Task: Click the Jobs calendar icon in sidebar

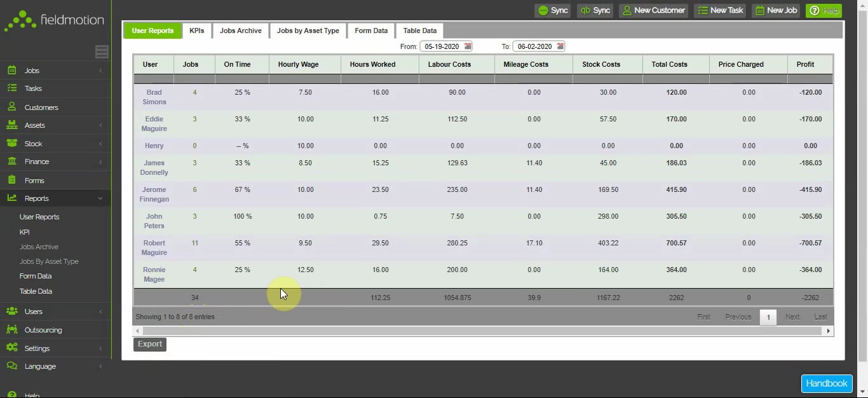Action: tap(12, 70)
